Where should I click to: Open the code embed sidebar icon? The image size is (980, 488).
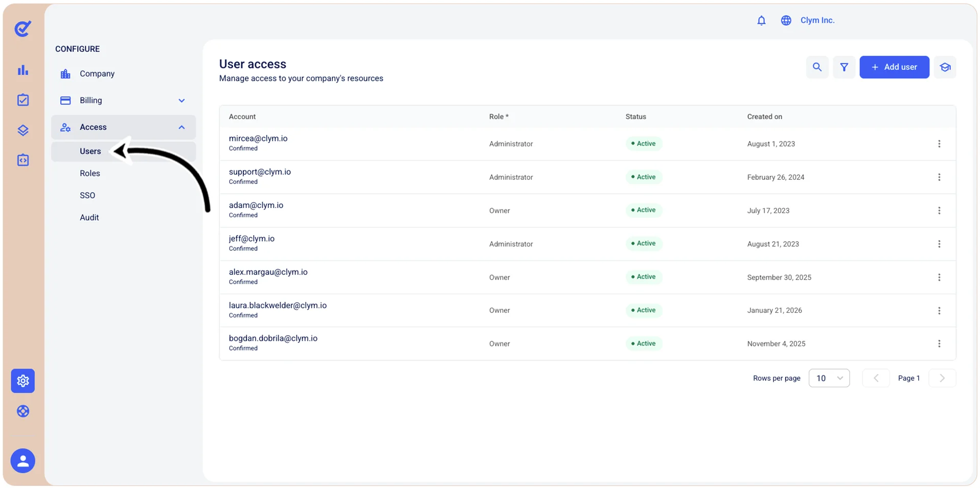[23, 160]
